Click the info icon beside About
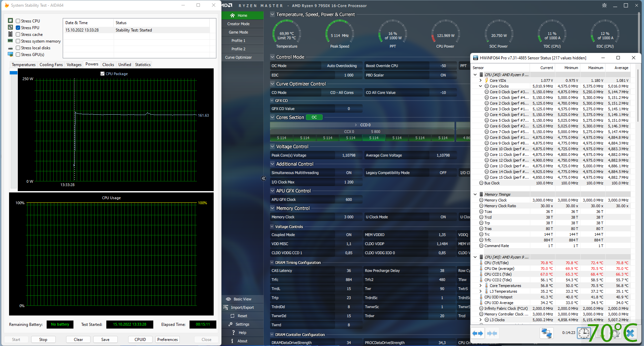The width and height of the screenshot is (644, 346). pyautogui.click(x=232, y=341)
